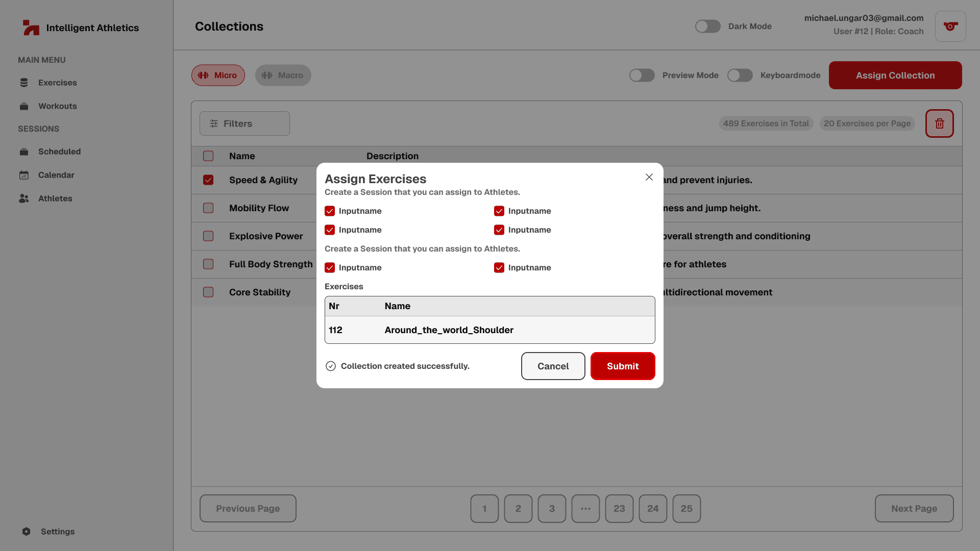This screenshot has width=980, height=551.
Task: Enable the Preview Mode switch
Action: [642, 76]
